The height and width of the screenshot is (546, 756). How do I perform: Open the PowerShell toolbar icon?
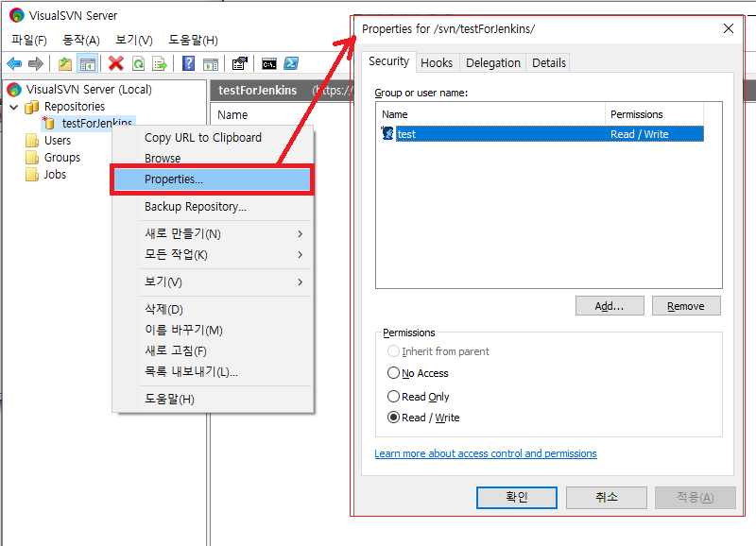coord(291,63)
